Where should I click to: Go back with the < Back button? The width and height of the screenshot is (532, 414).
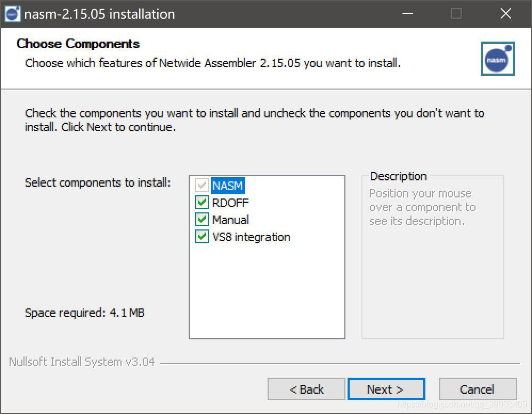(x=307, y=389)
